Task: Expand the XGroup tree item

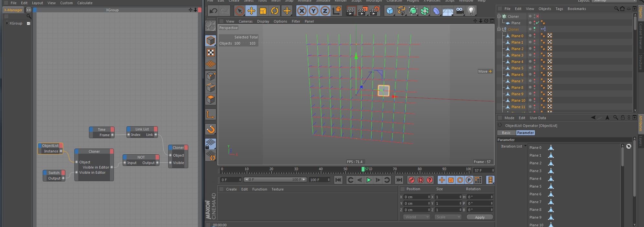Action: click(x=7, y=23)
